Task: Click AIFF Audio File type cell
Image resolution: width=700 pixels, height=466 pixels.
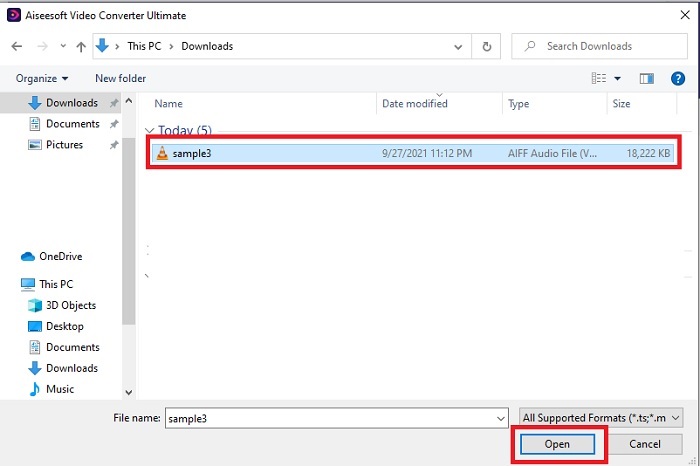Action: coord(552,154)
